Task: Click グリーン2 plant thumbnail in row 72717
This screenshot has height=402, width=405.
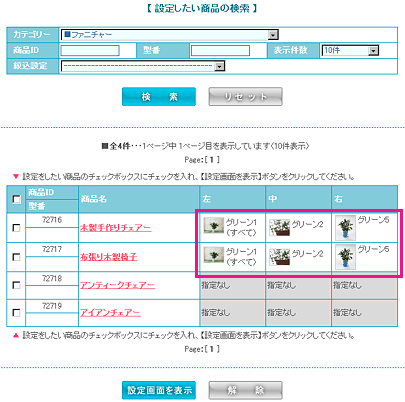Action: click(279, 257)
